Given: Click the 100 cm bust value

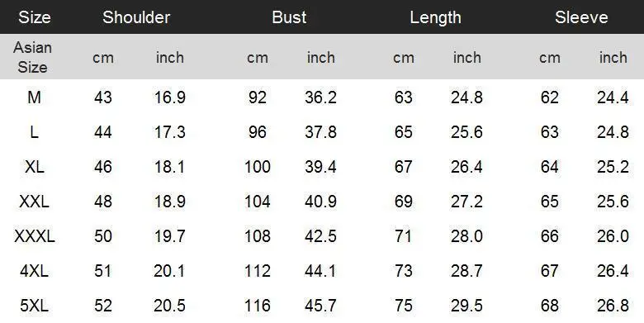Looking at the screenshot, I should tap(258, 167).
